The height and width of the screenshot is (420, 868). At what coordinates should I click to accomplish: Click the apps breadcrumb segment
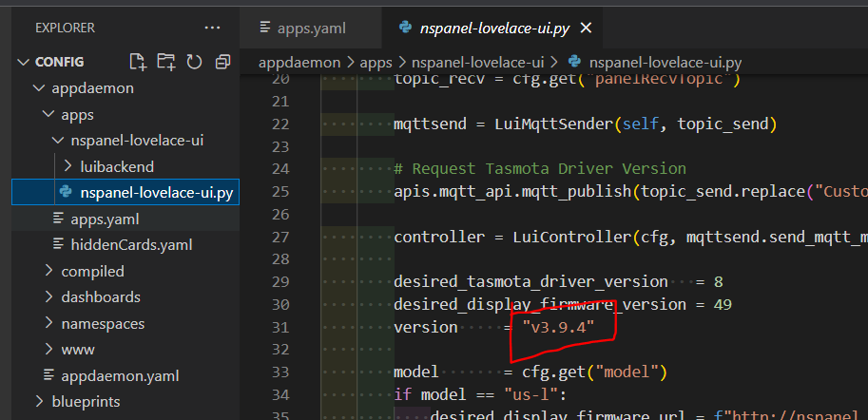tap(376, 62)
